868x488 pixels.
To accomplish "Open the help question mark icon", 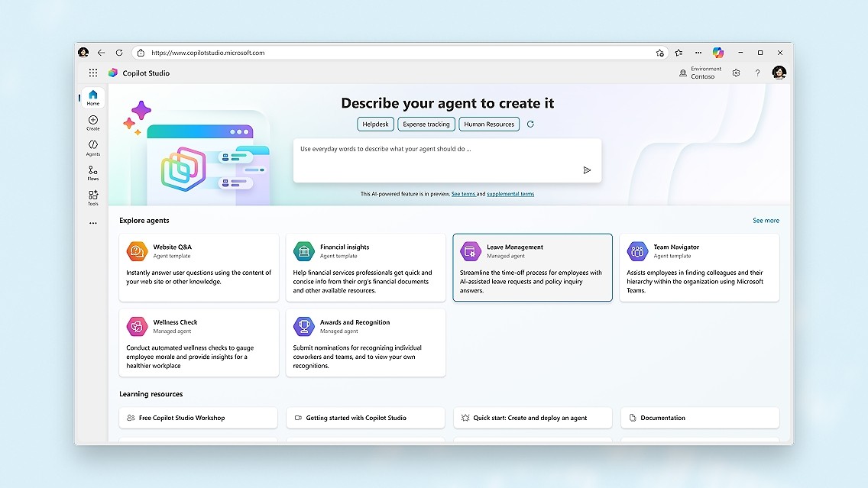I will [x=757, y=73].
